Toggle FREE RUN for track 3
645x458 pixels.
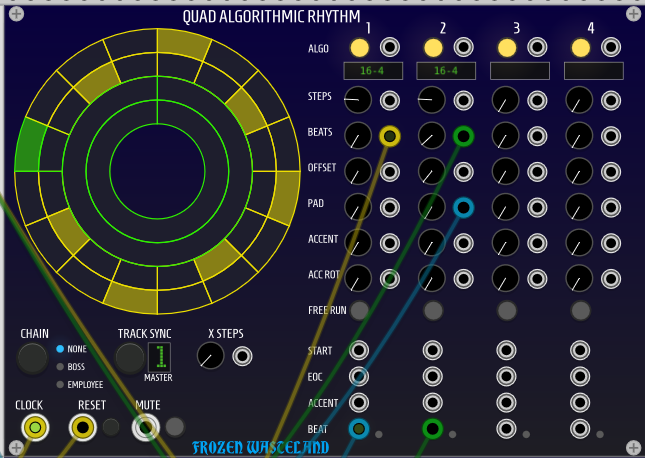pos(507,310)
